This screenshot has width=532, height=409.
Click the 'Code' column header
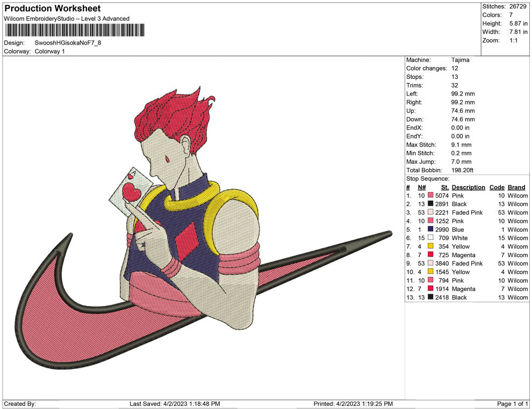point(497,187)
